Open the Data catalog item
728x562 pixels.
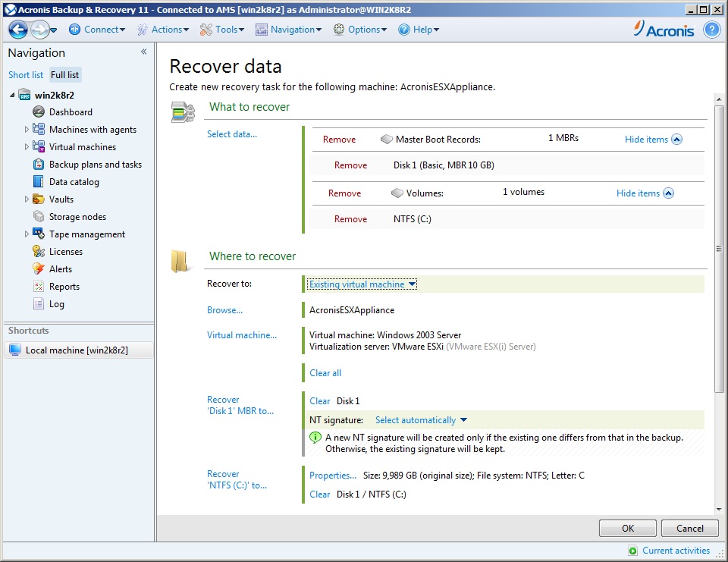pos(74,182)
